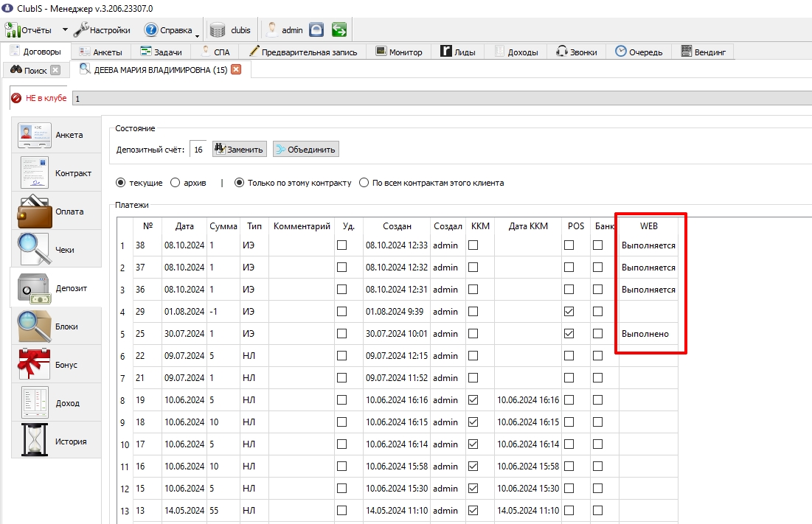Open the История hourglass section
Screen dimensions: 812x524
(x=56, y=441)
